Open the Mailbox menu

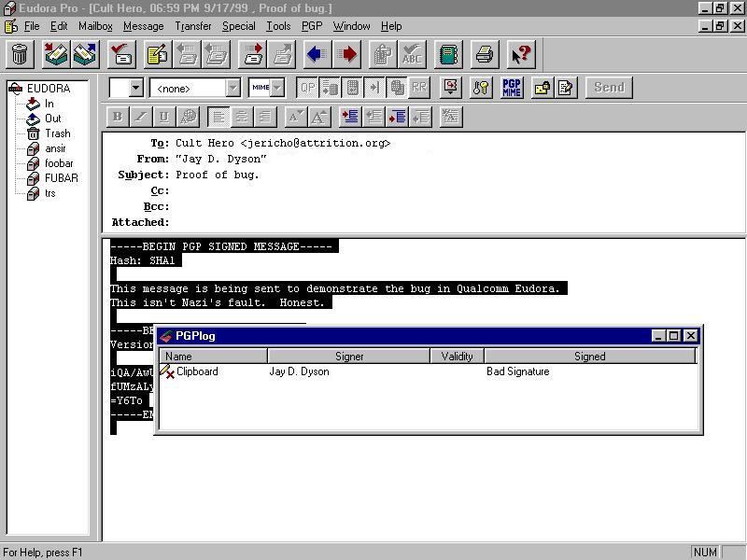(95, 26)
